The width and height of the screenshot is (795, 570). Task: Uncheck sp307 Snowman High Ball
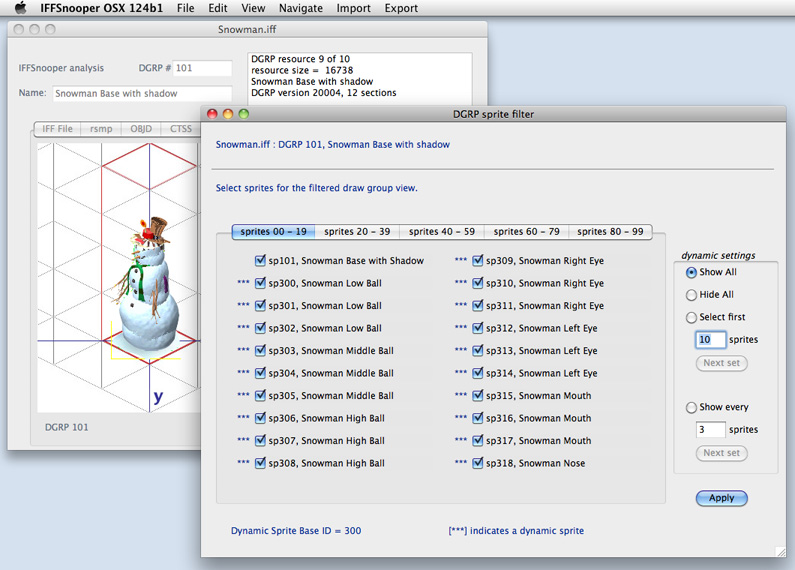(x=260, y=440)
